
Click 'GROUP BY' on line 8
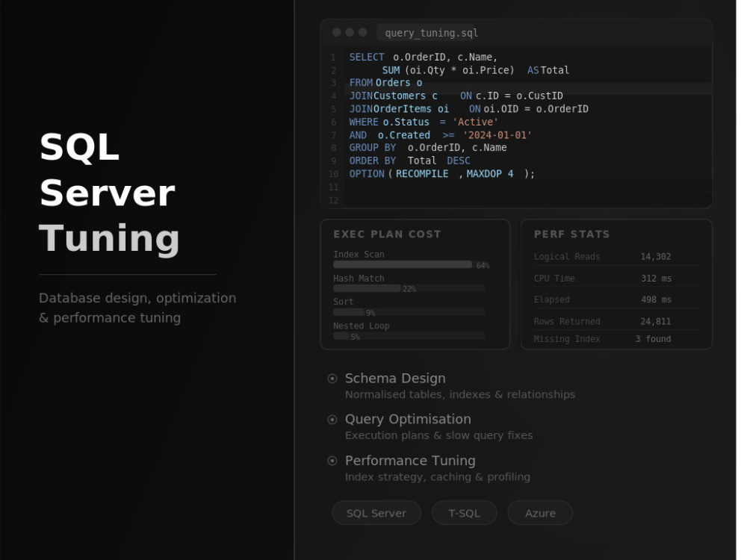(373, 148)
